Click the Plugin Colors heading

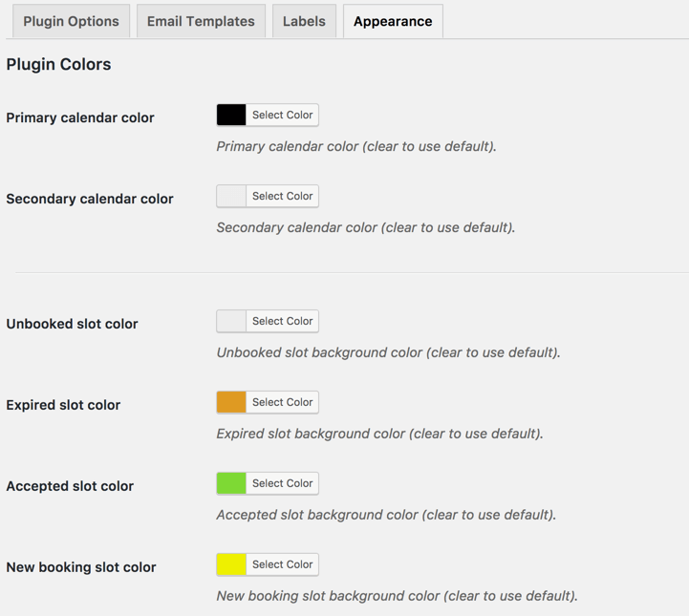pyautogui.click(x=58, y=65)
